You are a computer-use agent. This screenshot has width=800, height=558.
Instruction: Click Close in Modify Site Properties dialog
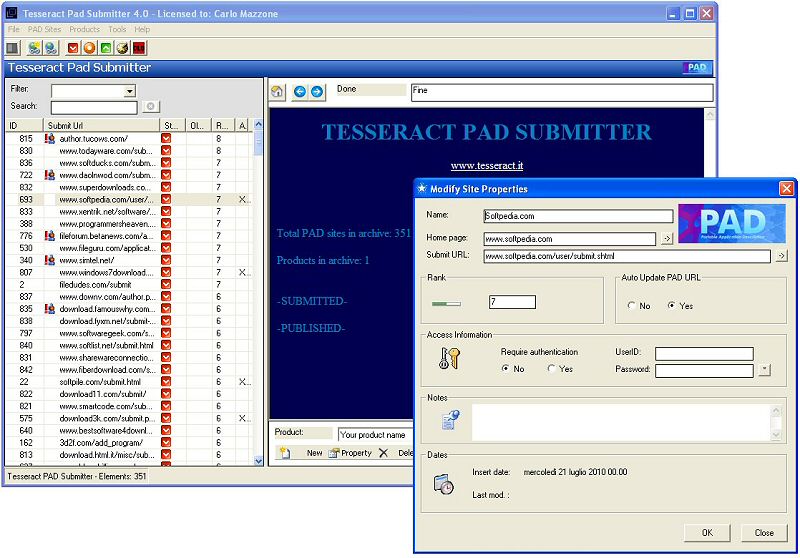pos(764,532)
